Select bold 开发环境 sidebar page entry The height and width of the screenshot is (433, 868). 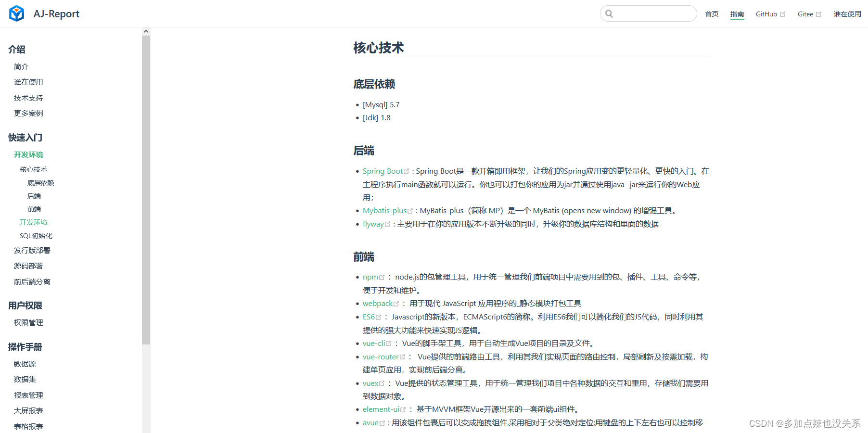pyautogui.click(x=28, y=155)
